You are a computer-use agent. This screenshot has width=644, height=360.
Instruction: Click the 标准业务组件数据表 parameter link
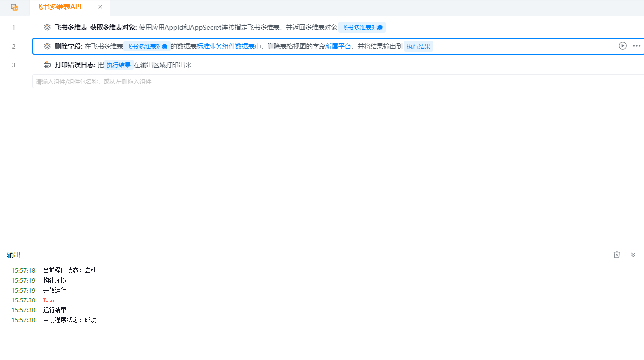click(225, 46)
